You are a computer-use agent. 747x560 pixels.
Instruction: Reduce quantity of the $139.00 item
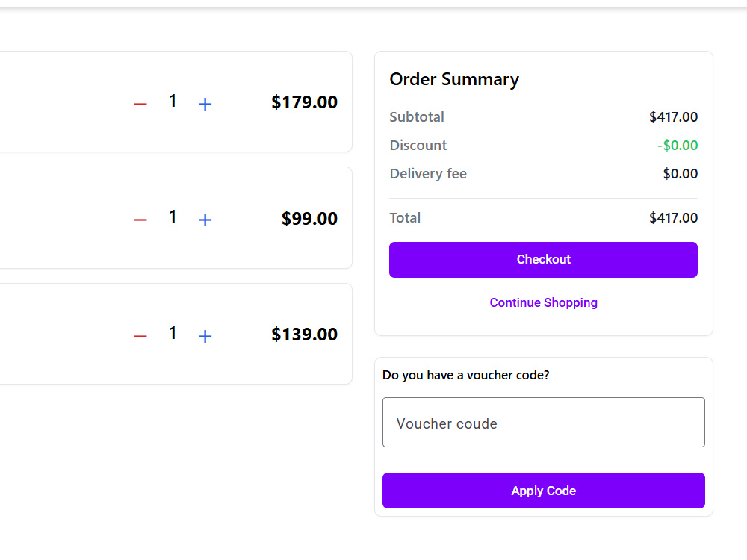click(x=140, y=336)
